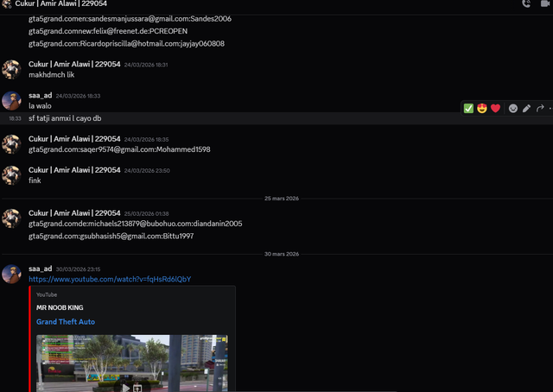The width and height of the screenshot is (553, 392).
Task: Open saa_ad avatar next to 'la walo'
Action: [11, 101]
